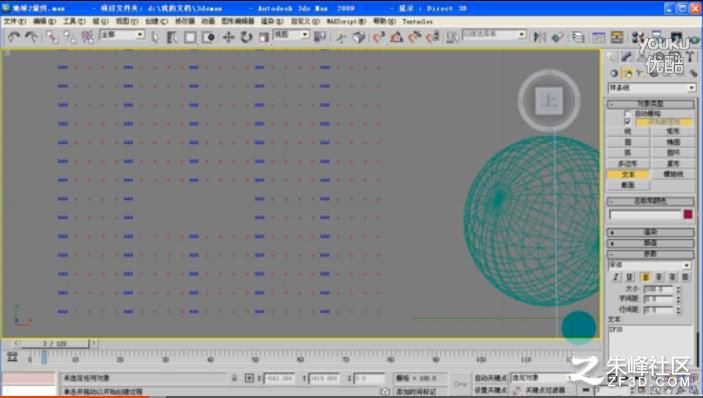Expand the Rendering rollout

[x=651, y=232]
